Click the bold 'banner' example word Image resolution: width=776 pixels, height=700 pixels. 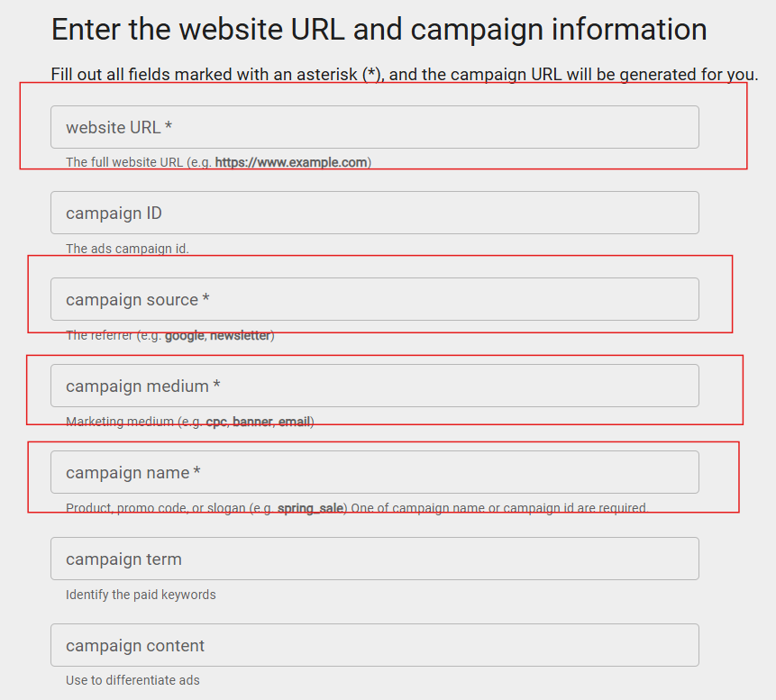(x=252, y=422)
